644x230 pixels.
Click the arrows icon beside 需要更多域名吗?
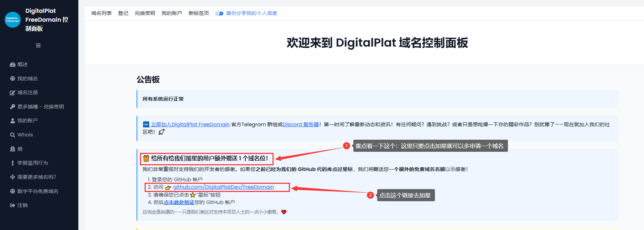pos(12,177)
